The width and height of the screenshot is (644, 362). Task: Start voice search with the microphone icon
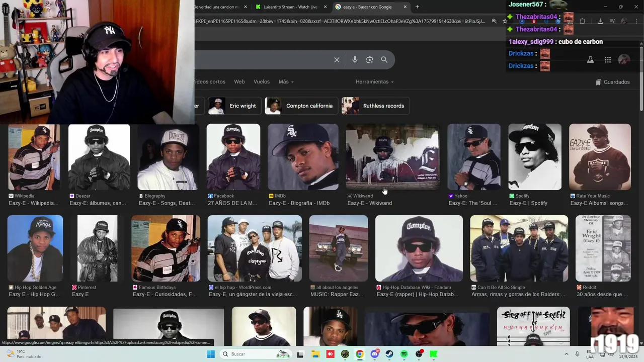click(355, 60)
